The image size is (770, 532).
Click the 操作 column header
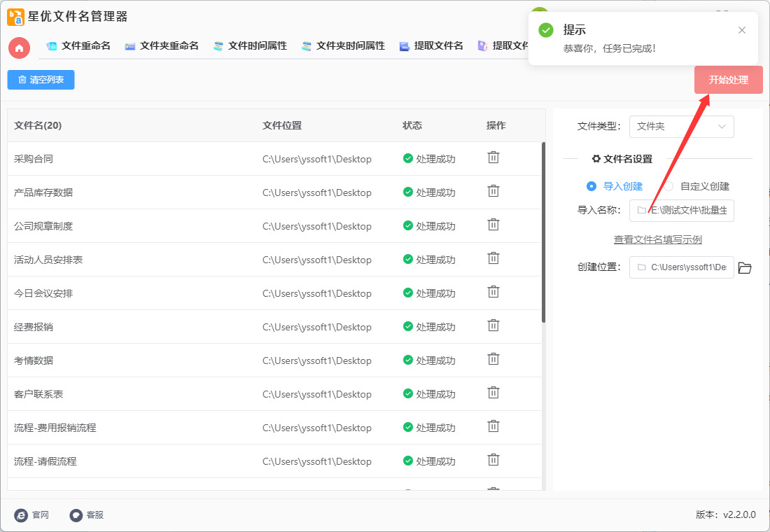click(x=496, y=126)
